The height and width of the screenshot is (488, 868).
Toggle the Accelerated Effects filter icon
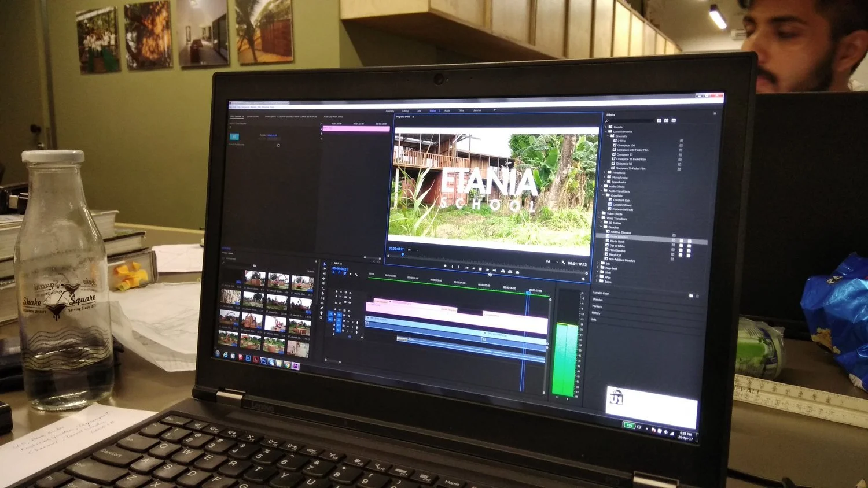(659, 120)
